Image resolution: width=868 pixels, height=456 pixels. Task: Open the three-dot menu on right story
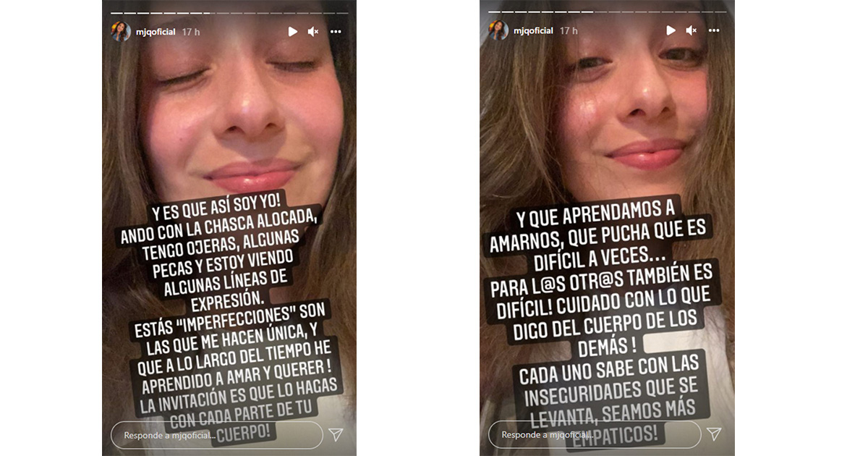click(x=714, y=31)
